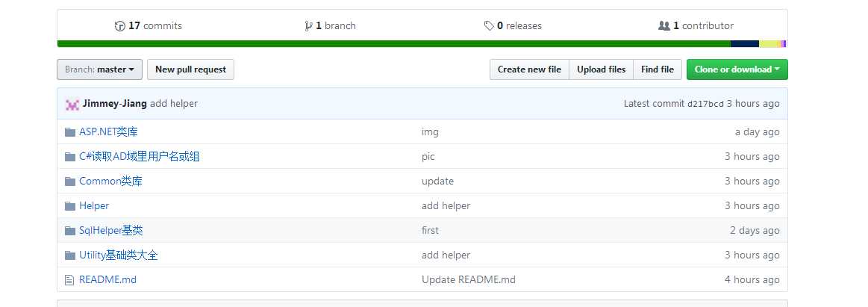Click Find file button
This screenshot has height=307, width=868.
658,69
